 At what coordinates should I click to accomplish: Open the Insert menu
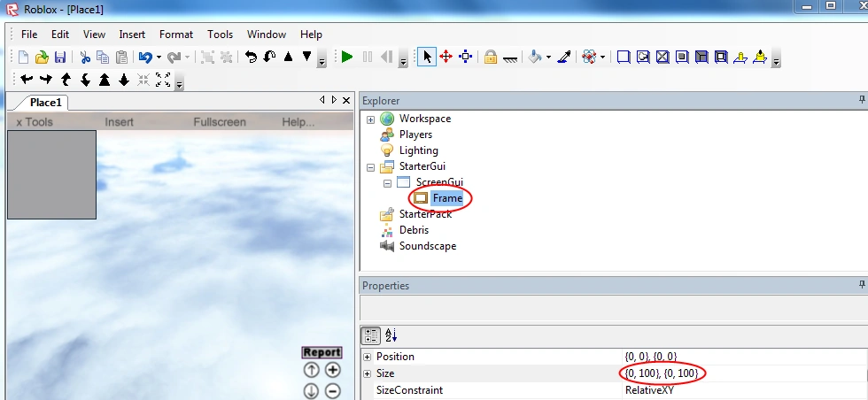[x=132, y=35]
